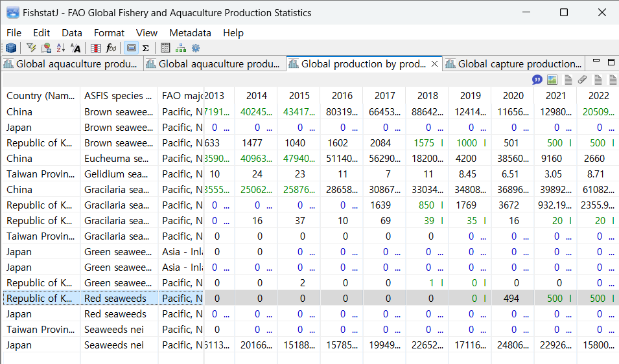Screen dimensions: 619x364
Task: Open the filter funnel tool
Action: click(x=30, y=48)
